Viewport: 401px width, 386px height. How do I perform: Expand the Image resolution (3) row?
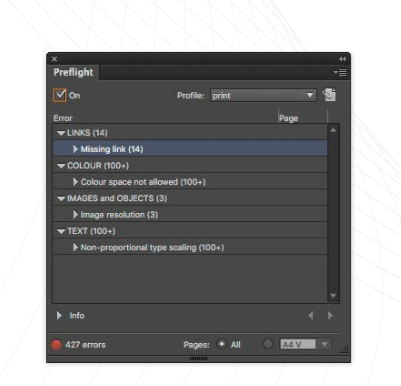(x=75, y=214)
